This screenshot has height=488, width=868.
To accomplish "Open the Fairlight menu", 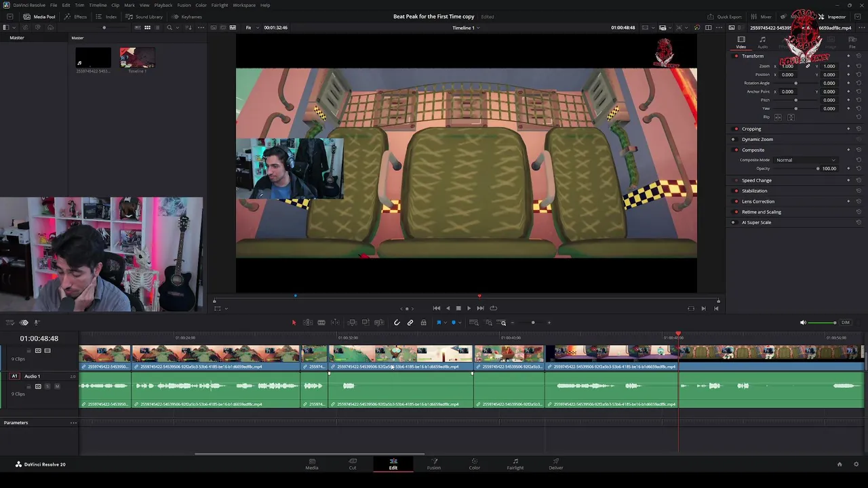I will (x=220, y=5).
